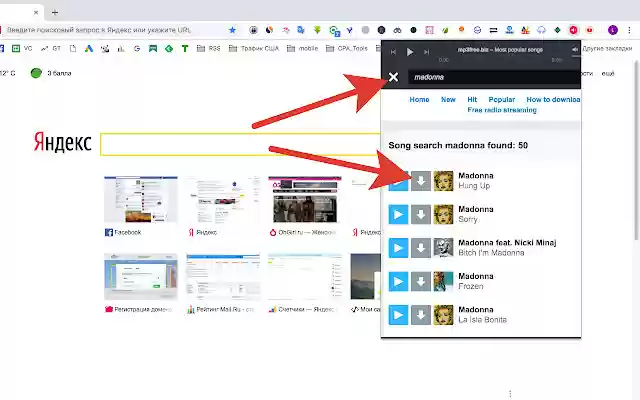
Task: Download Madonna's Hung Up
Action: point(420,181)
